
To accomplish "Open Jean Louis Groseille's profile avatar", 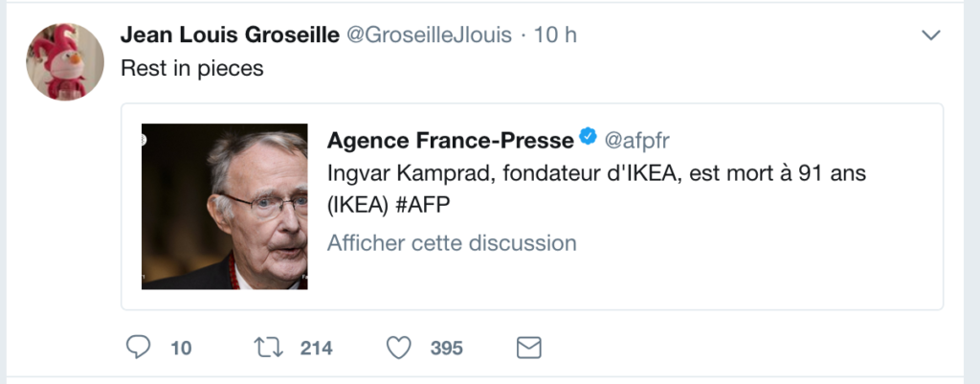I will click(x=65, y=62).
